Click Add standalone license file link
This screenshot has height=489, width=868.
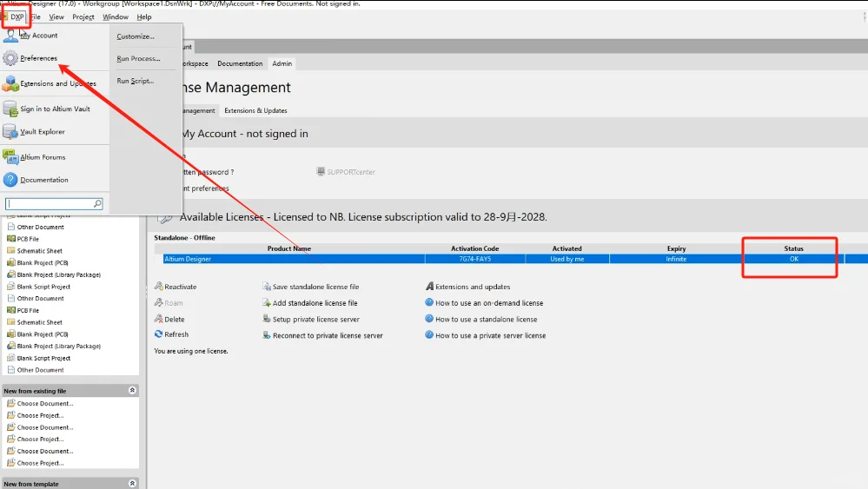tap(315, 303)
